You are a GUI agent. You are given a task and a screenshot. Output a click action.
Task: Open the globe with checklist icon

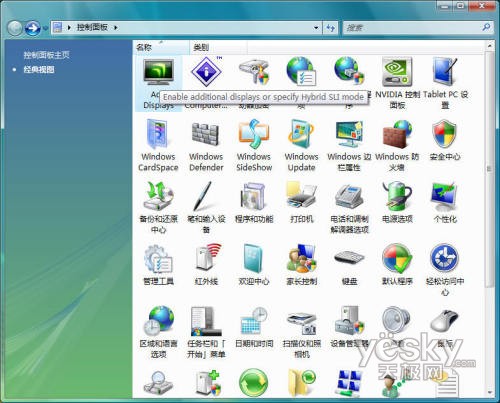point(301,83)
